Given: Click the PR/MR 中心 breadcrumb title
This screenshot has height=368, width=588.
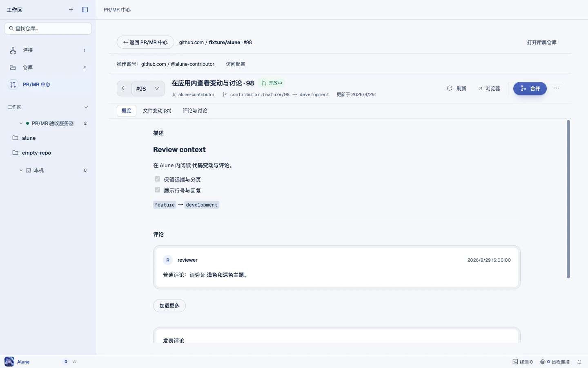Looking at the screenshot, I should [117, 10].
